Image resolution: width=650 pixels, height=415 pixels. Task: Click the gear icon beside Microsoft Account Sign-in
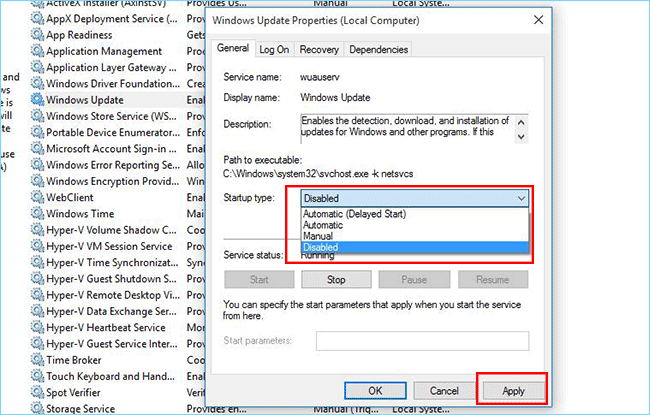[x=37, y=148]
